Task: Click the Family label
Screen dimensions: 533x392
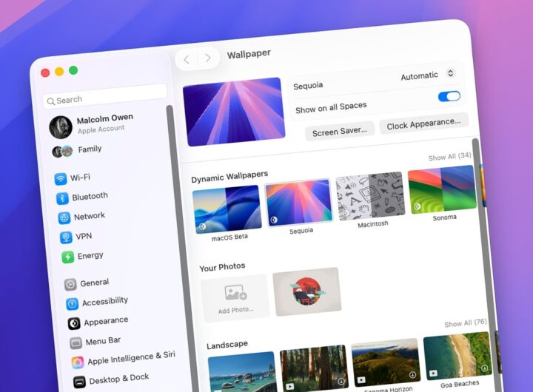Action: tap(90, 149)
